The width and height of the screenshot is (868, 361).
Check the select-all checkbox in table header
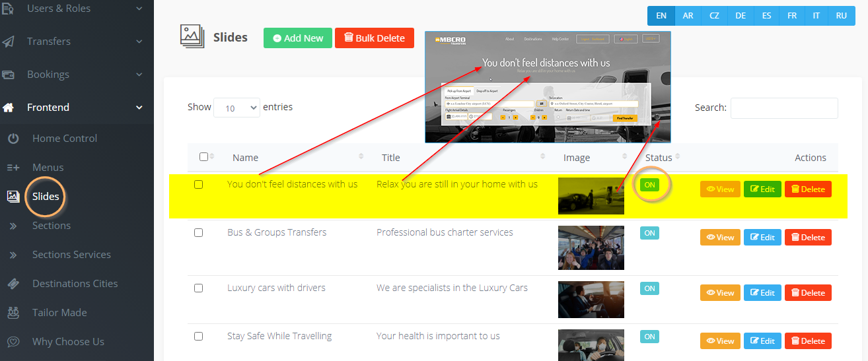203,157
